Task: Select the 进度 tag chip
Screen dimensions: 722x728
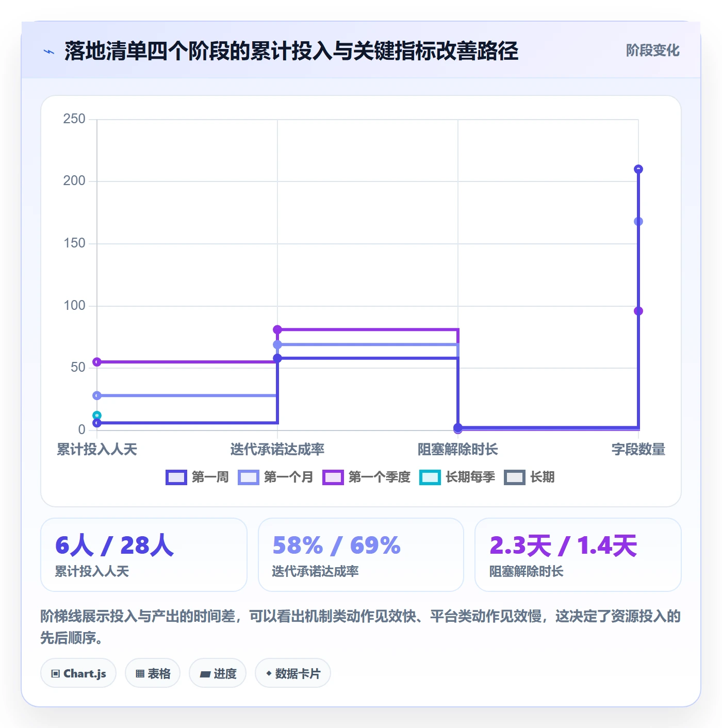Action: pos(218,673)
